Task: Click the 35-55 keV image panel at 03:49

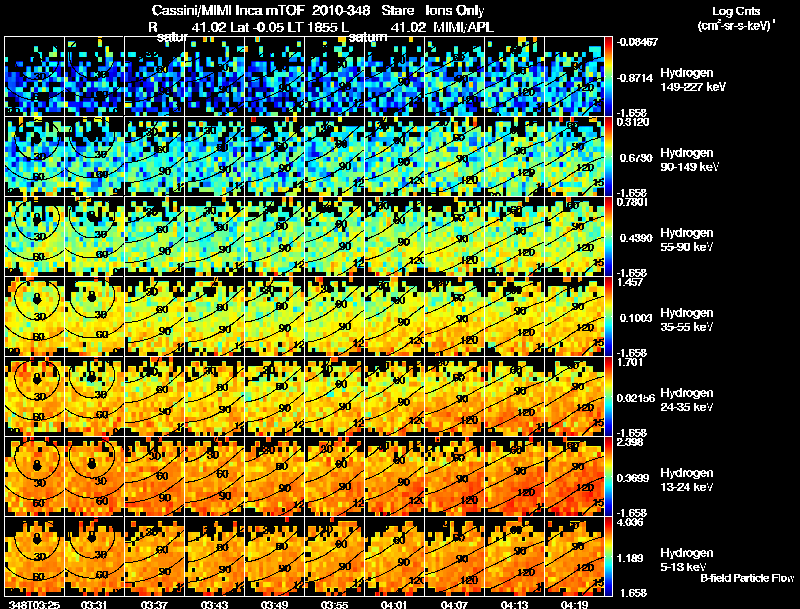Action: (274, 316)
